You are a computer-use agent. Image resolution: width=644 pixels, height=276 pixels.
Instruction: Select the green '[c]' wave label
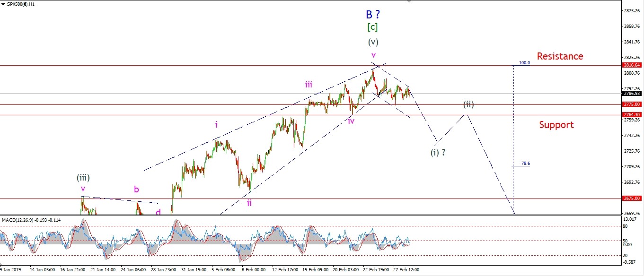coord(372,27)
